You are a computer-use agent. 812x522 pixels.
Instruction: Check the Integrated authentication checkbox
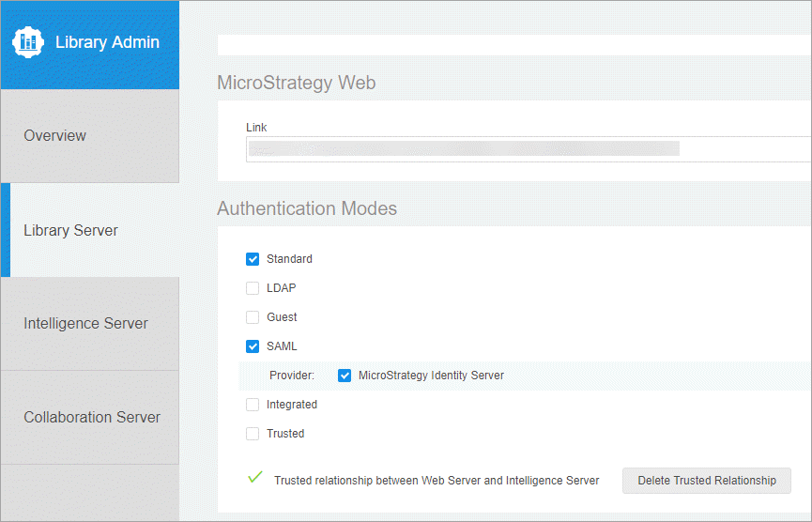click(x=253, y=405)
